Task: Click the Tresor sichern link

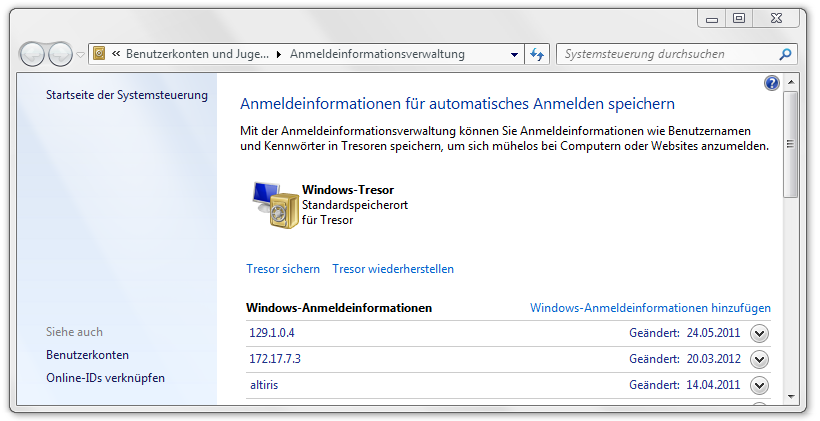Action: click(283, 269)
